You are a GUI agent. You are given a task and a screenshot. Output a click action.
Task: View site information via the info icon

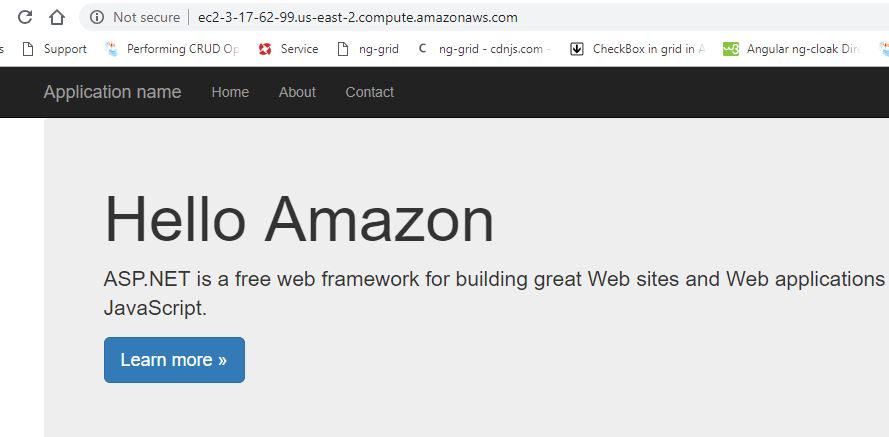pos(97,18)
